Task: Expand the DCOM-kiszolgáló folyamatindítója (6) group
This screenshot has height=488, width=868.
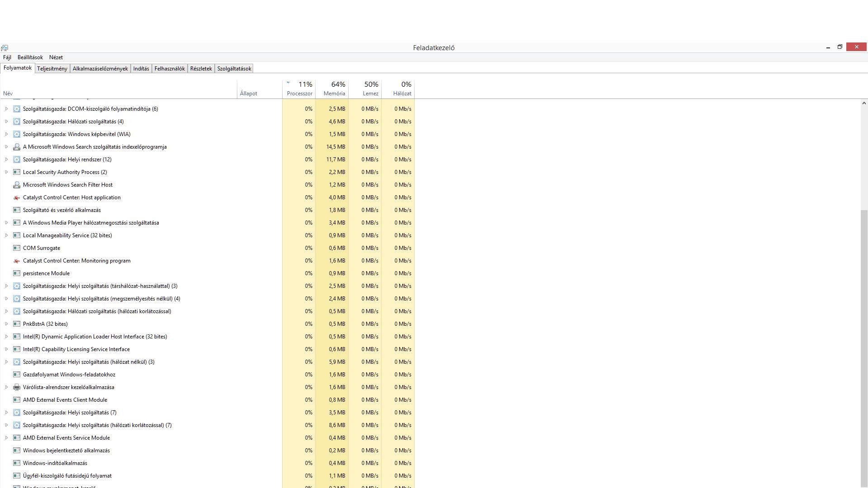Action: click(6, 109)
